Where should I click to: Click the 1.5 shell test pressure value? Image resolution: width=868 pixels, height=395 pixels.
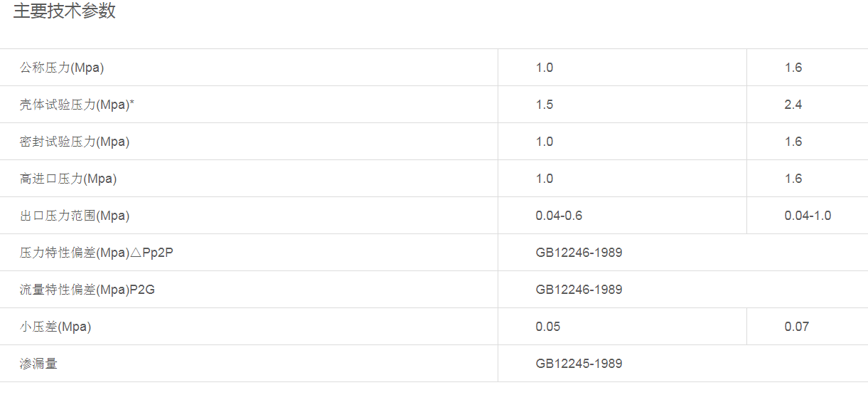[x=545, y=105]
